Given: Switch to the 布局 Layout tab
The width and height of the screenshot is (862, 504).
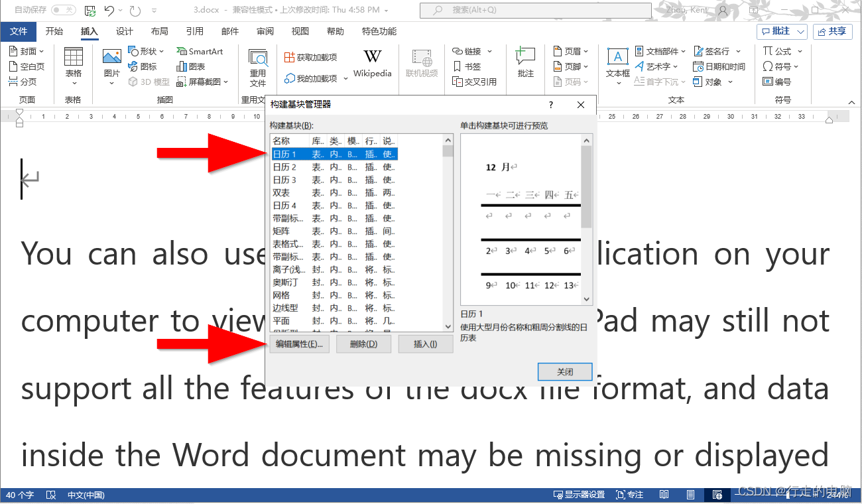Looking at the screenshot, I should (x=159, y=31).
